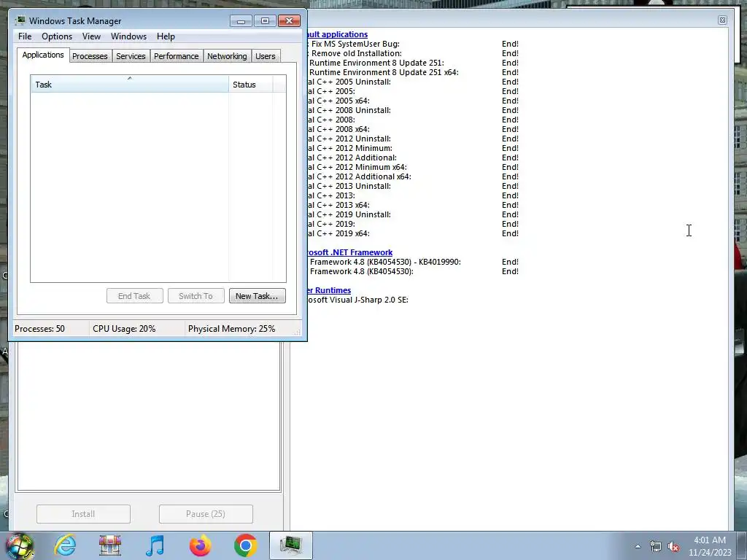Click the New Task... button

point(257,296)
